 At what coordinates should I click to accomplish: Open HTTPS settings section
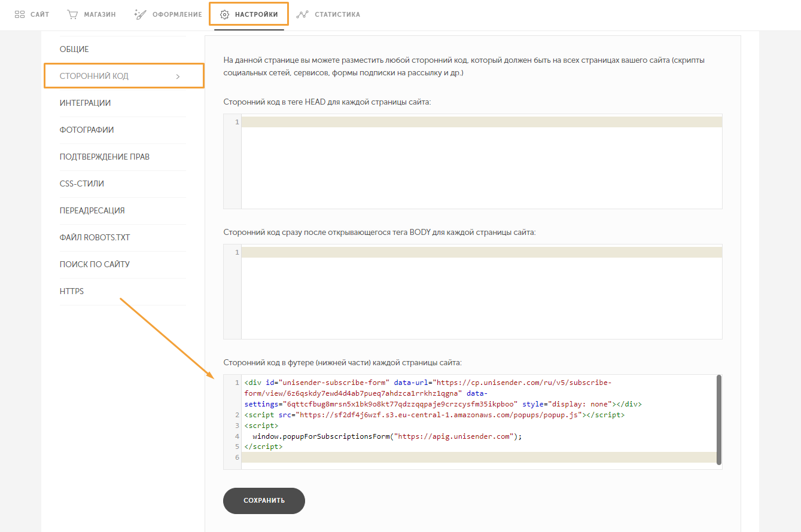tap(72, 291)
